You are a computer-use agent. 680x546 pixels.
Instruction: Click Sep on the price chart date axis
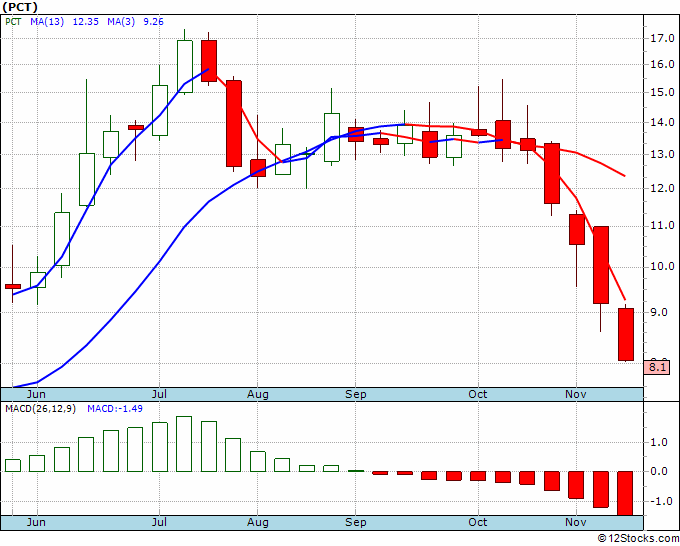click(x=356, y=394)
